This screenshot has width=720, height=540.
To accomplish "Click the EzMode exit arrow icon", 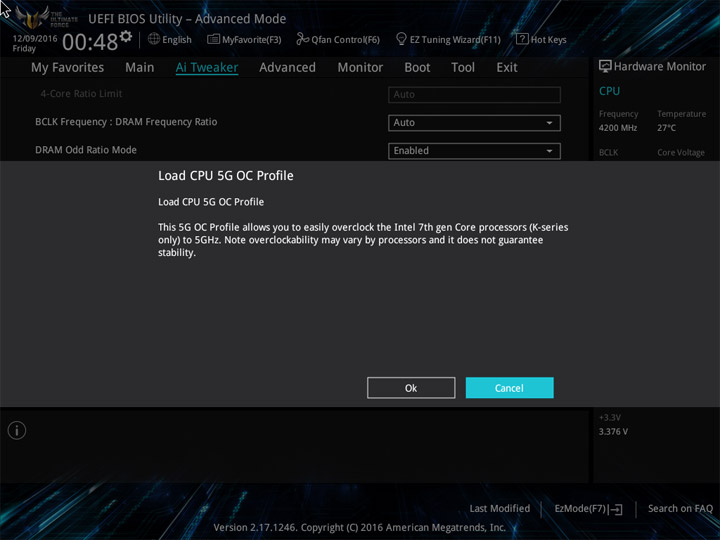I will 616,509.
